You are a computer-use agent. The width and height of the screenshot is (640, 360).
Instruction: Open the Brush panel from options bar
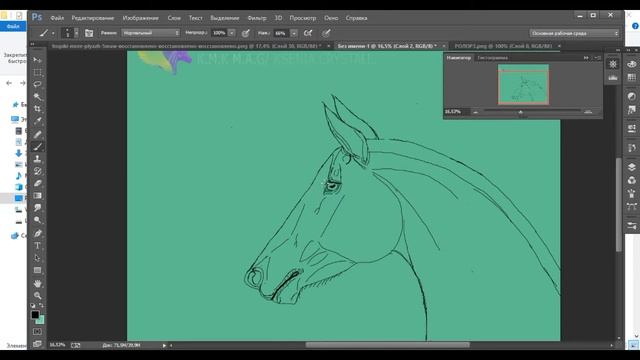(x=89, y=33)
